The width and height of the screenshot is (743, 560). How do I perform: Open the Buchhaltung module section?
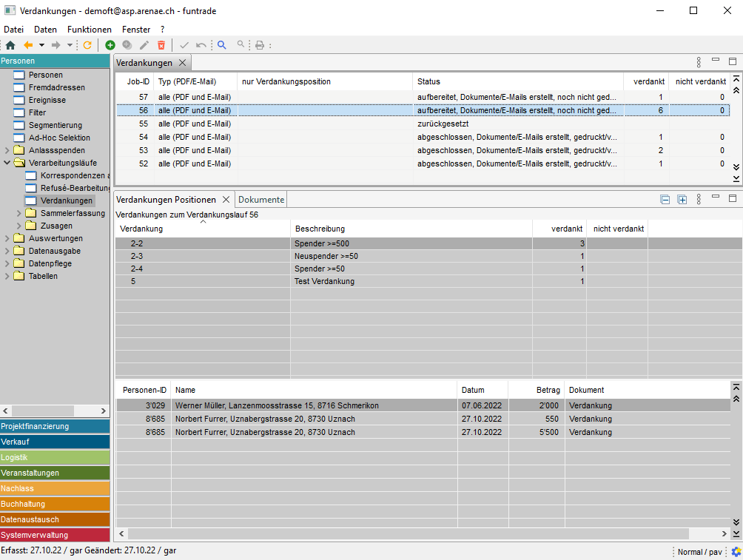pyautogui.click(x=55, y=504)
